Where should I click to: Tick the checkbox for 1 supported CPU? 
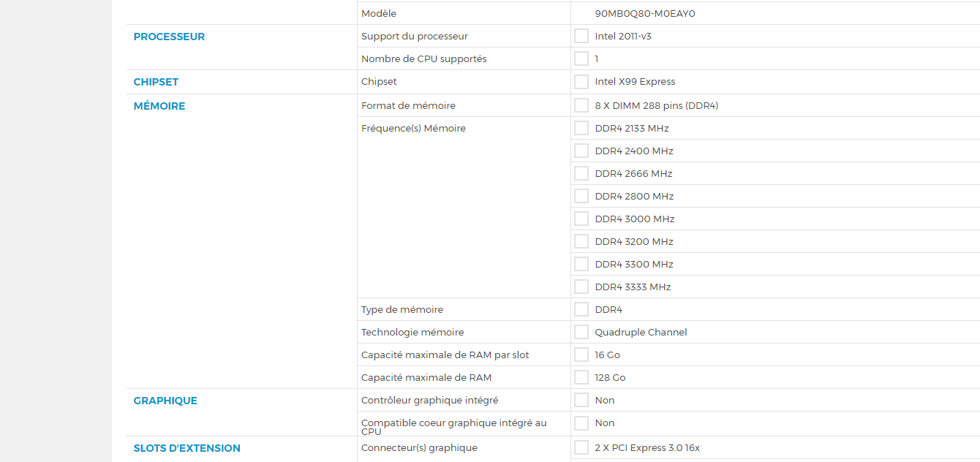point(581,58)
